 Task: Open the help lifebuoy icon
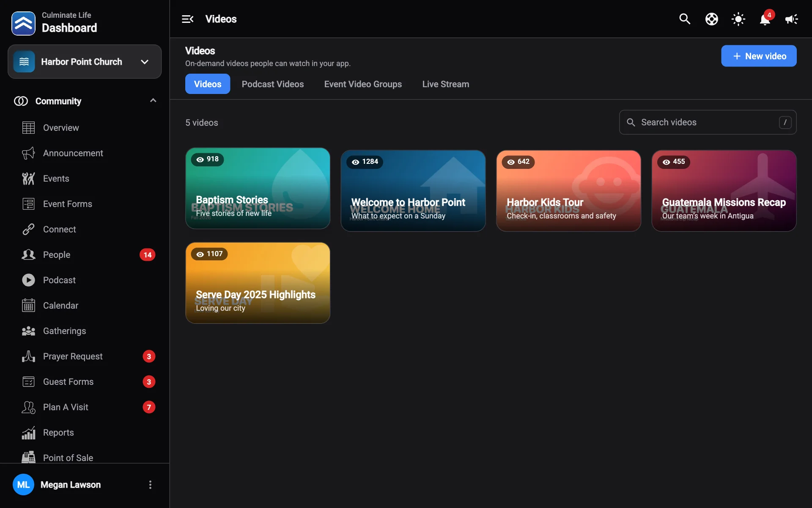(x=711, y=19)
